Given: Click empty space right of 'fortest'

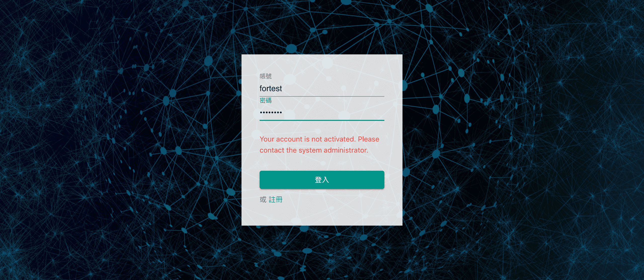Looking at the screenshot, I should (335, 89).
